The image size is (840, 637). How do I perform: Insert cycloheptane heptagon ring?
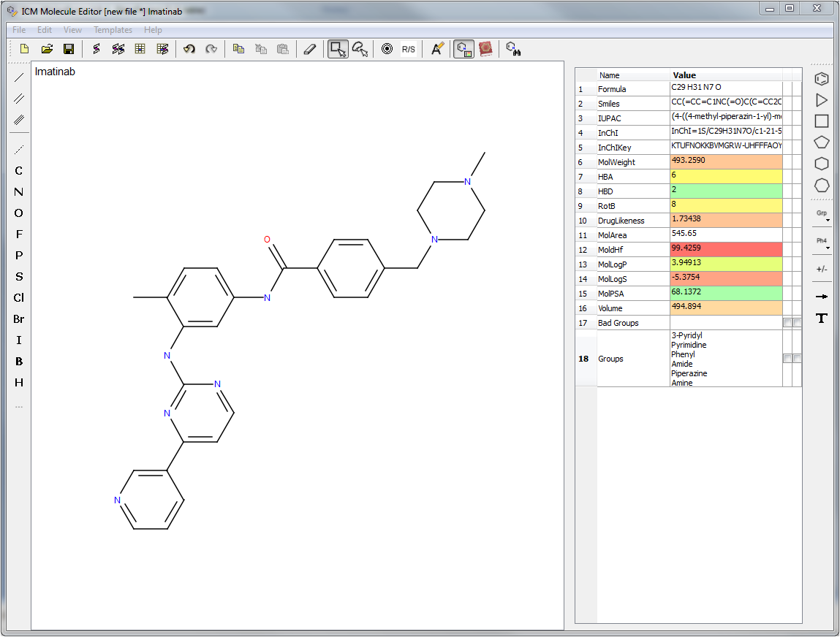[x=821, y=186]
